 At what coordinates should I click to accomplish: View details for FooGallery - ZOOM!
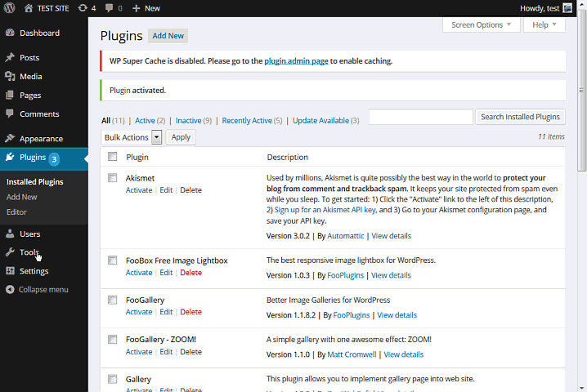pyautogui.click(x=404, y=354)
